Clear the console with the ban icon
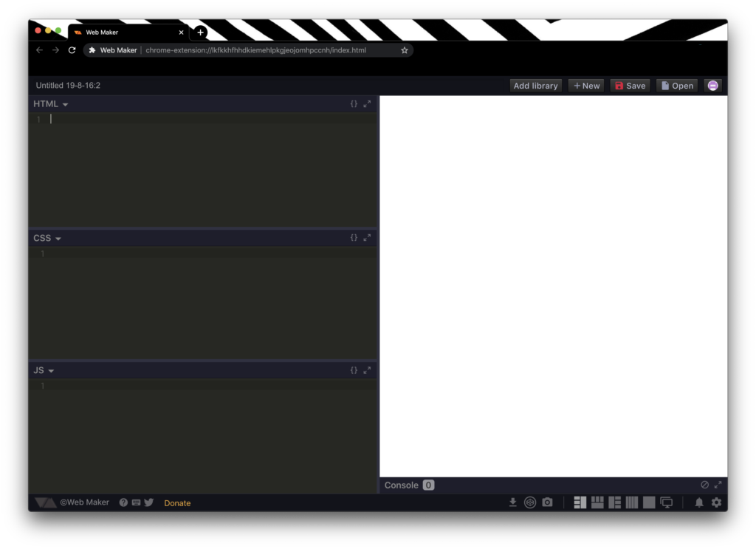Viewport: 756px width, 549px height. (x=704, y=485)
